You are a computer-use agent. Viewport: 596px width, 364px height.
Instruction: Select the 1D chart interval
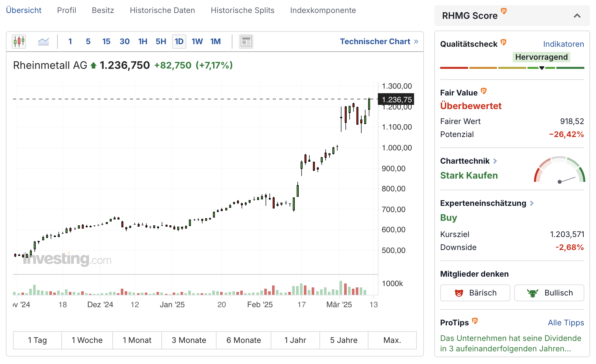(x=179, y=42)
